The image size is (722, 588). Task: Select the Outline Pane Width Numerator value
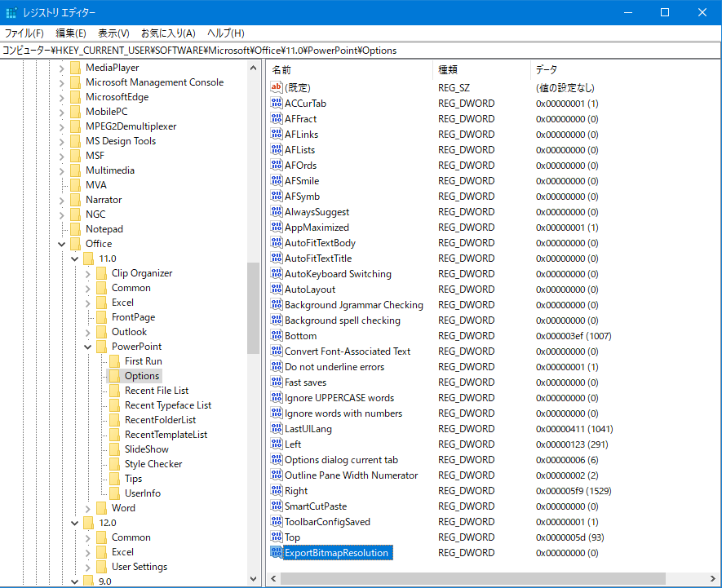pos(351,475)
